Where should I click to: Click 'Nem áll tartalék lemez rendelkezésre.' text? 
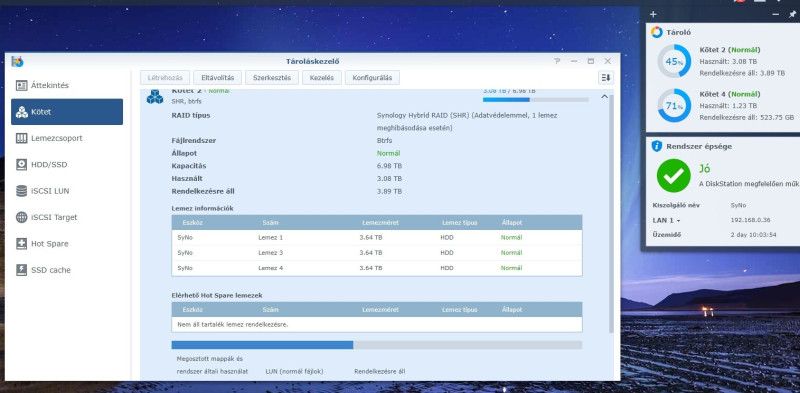click(x=233, y=324)
